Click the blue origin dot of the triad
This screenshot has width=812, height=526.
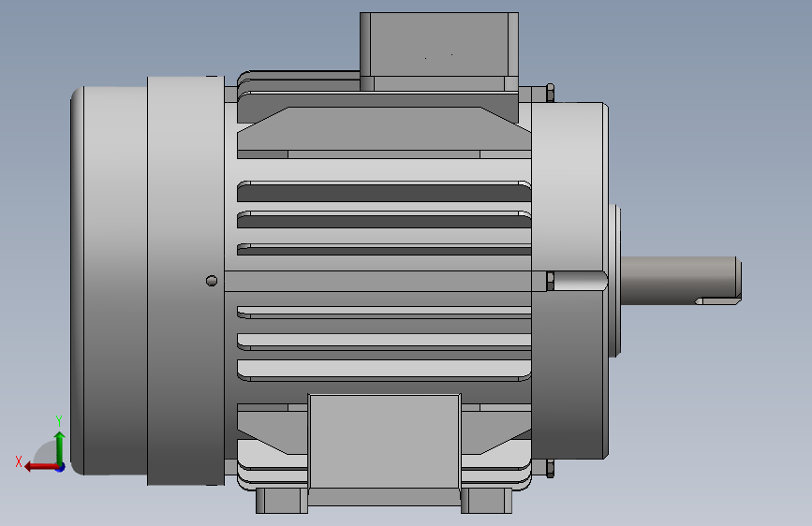(x=60, y=467)
